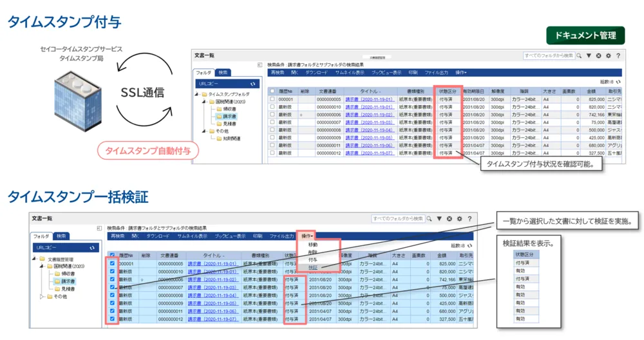Uncheck document 0000000011 checkbox in lower list
644x340 pixels.
click(x=112, y=311)
